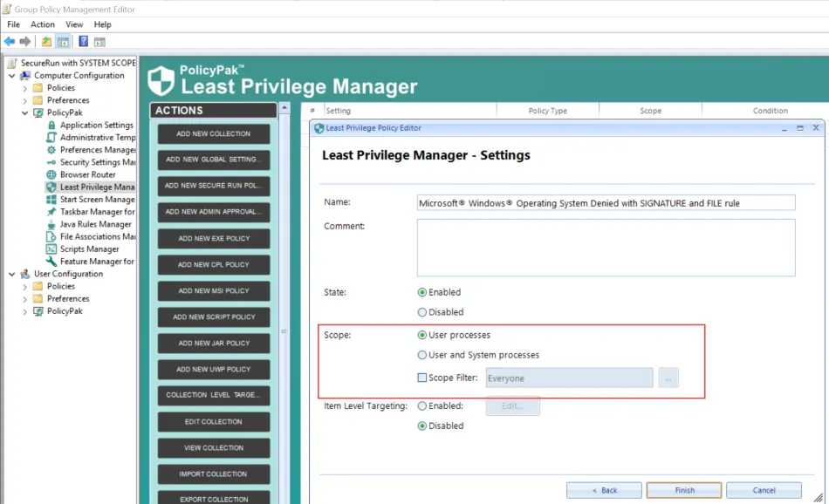Open Java Rules Manager node
This screenshot has width=829, height=504.
(x=95, y=224)
